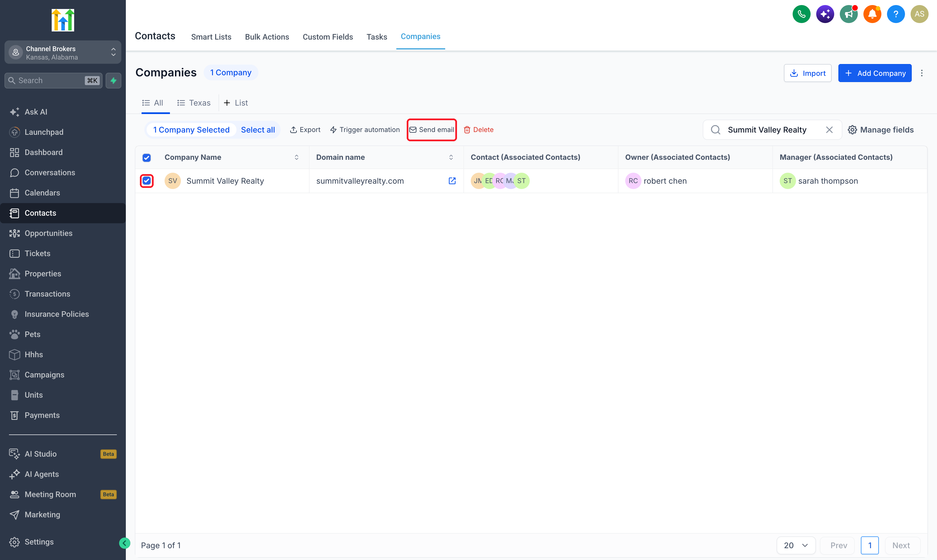This screenshot has width=937, height=560.
Task: Sort by Domain name column arrows
Action: (451, 157)
